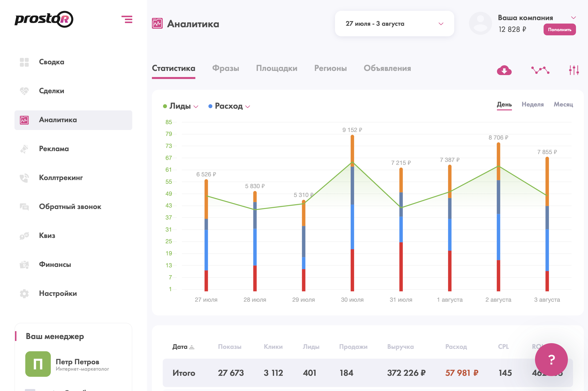Open the date range dropdown
This screenshot has width=588, height=391.
tap(394, 24)
